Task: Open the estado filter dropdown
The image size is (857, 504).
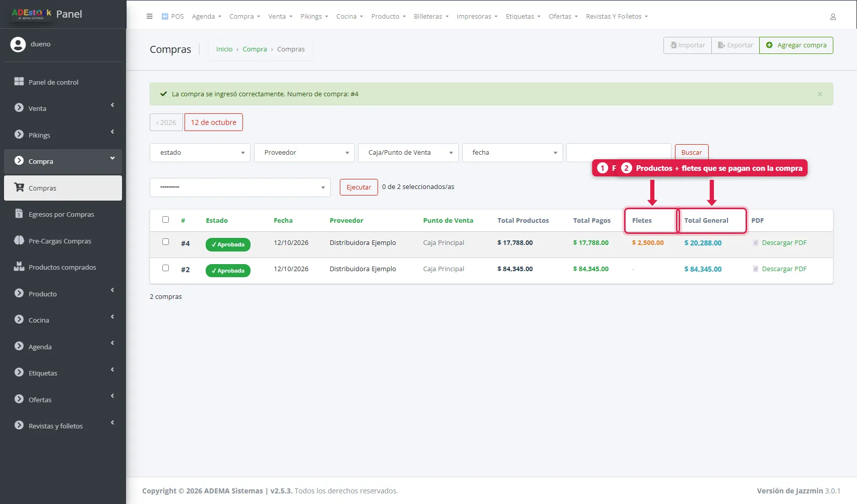Action: click(x=200, y=153)
